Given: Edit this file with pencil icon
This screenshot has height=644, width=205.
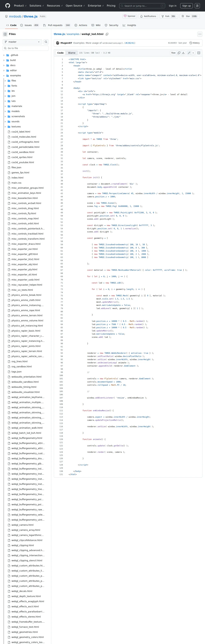Looking at the screenshot, I should 189,53.
